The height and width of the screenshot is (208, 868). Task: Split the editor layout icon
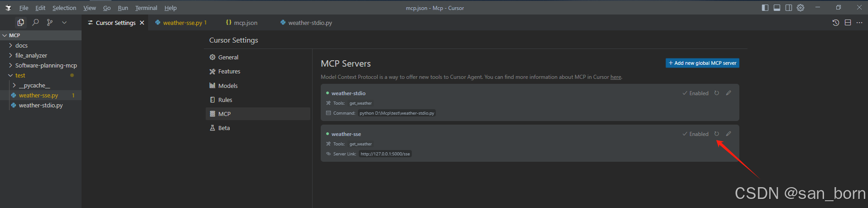[x=848, y=23]
